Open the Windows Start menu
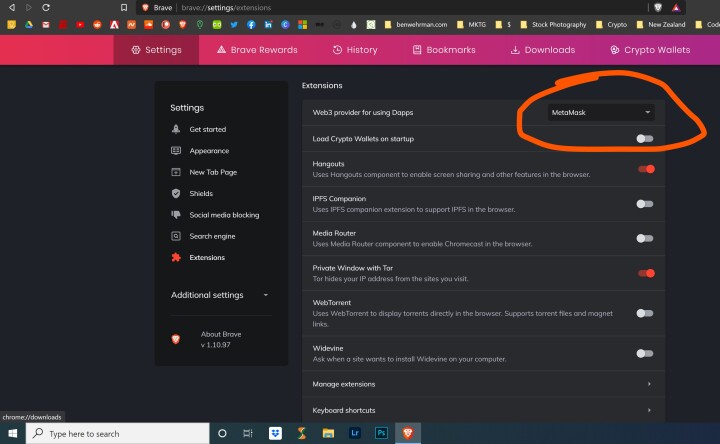This screenshot has height=444, width=720. coord(13,433)
